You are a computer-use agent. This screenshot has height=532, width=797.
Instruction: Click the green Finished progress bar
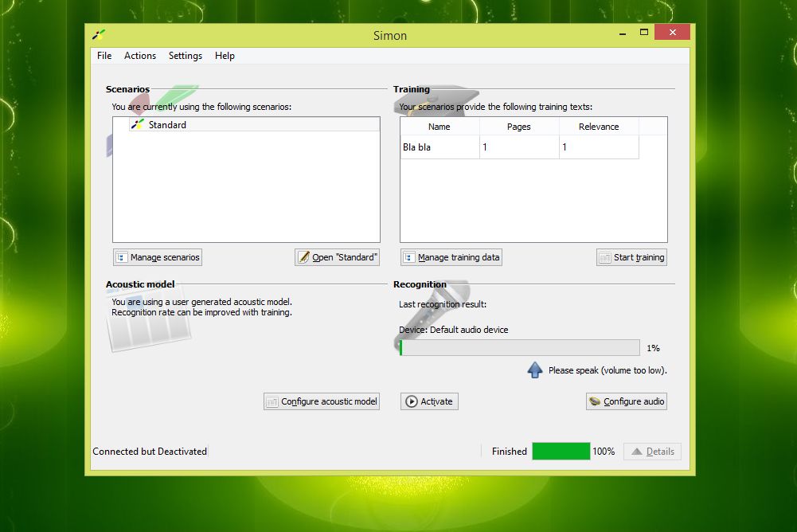click(x=561, y=451)
